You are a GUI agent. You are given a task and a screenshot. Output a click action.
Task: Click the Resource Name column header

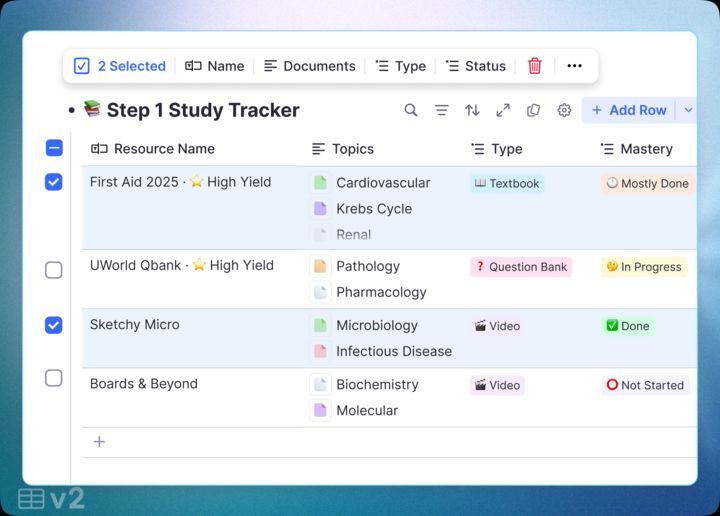153,149
